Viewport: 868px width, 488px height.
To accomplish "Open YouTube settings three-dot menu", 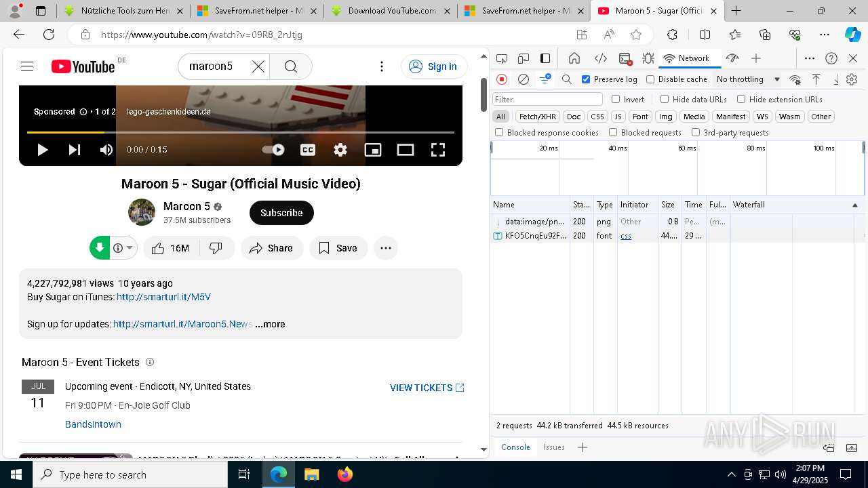I will 382,66.
